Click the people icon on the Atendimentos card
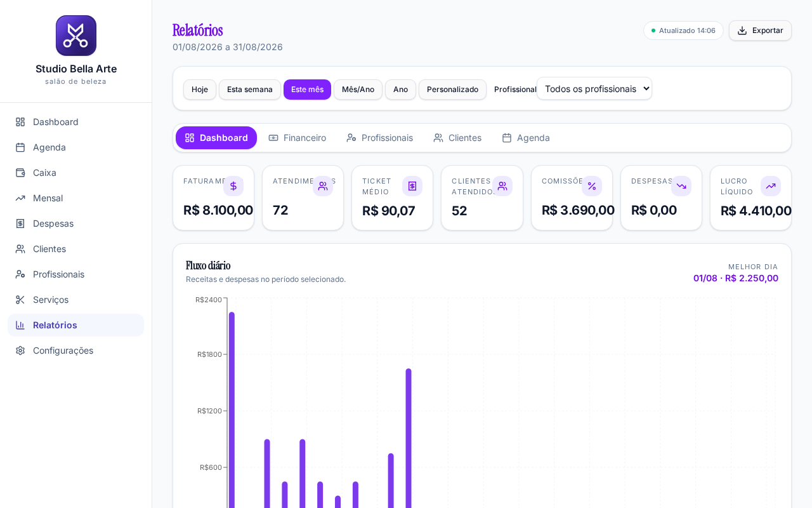Viewport: 812px width, 508px height. pos(323,186)
